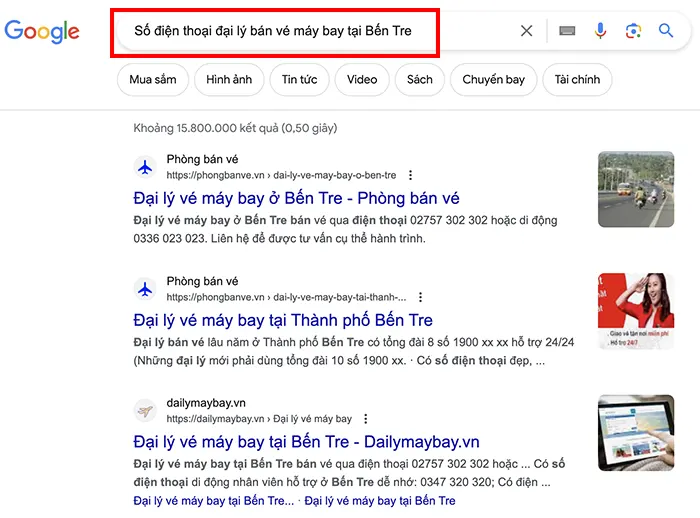Click the dailymaybay.vn site favicon
Screen dimensions: 700x518
click(x=145, y=411)
